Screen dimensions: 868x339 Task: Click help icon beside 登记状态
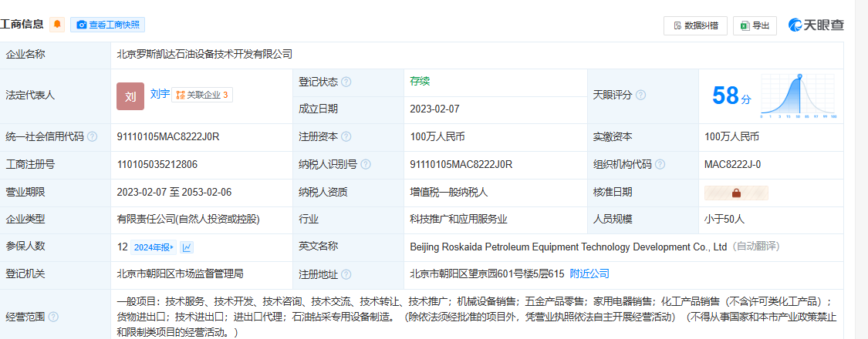(x=346, y=82)
